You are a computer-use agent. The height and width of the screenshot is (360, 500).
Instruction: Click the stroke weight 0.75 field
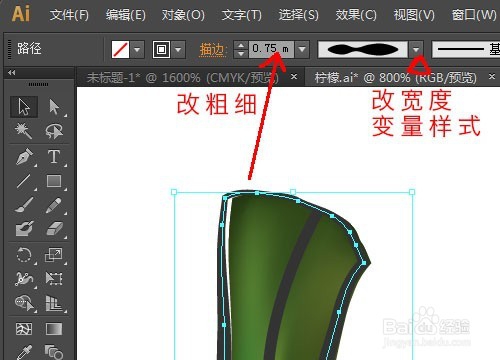(x=271, y=49)
